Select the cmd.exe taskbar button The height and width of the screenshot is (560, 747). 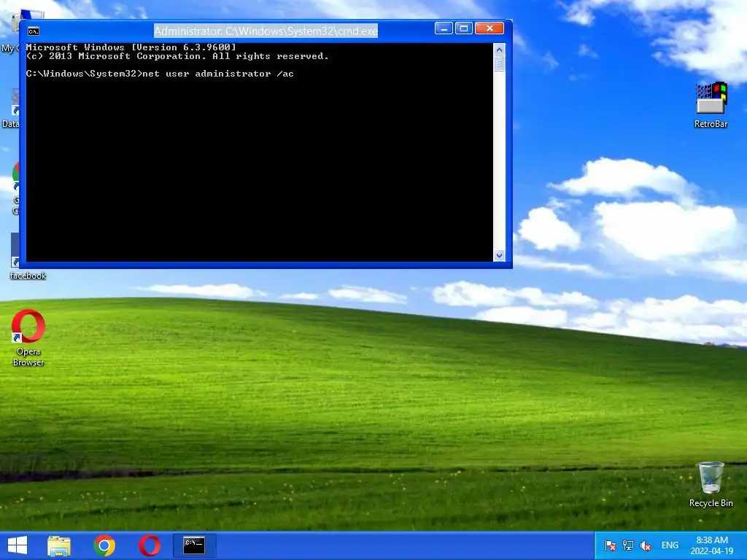click(194, 545)
